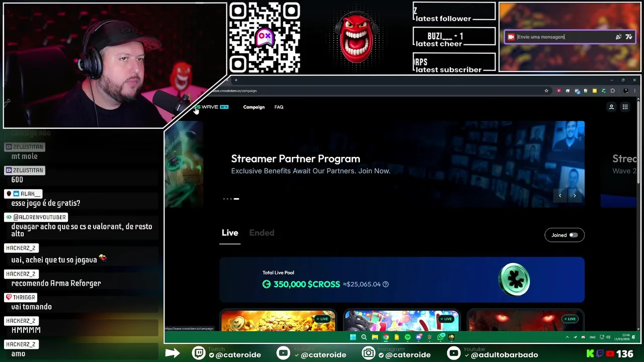The image size is (644, 362).
Task: Open the notification bell in the tray
Action: [633, 337]
